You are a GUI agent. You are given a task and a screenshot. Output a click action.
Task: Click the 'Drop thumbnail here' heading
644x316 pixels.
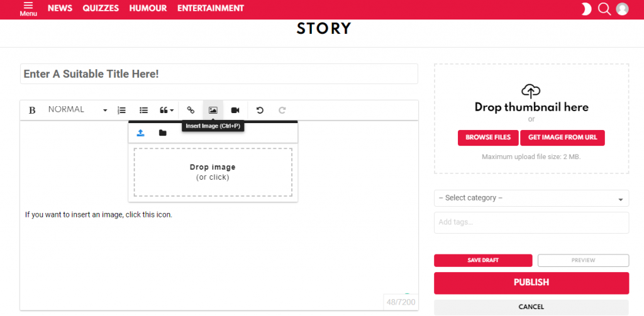coord(531,107)
